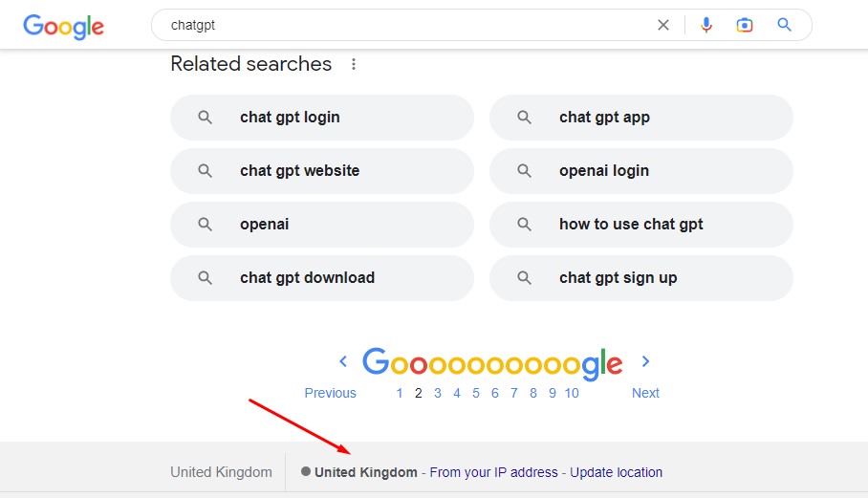Choose 'openai login' related search

point(641,171)
